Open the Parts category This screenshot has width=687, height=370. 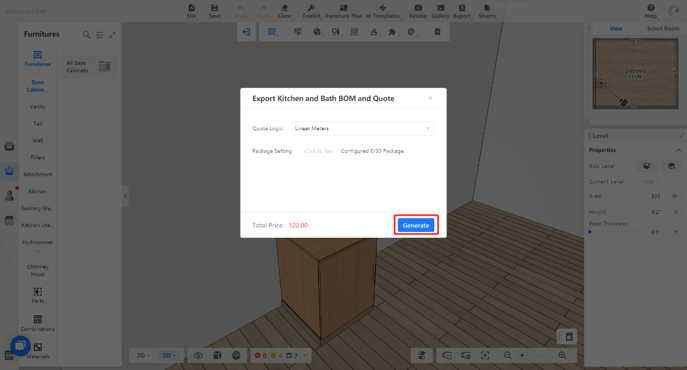pos(38,295)
